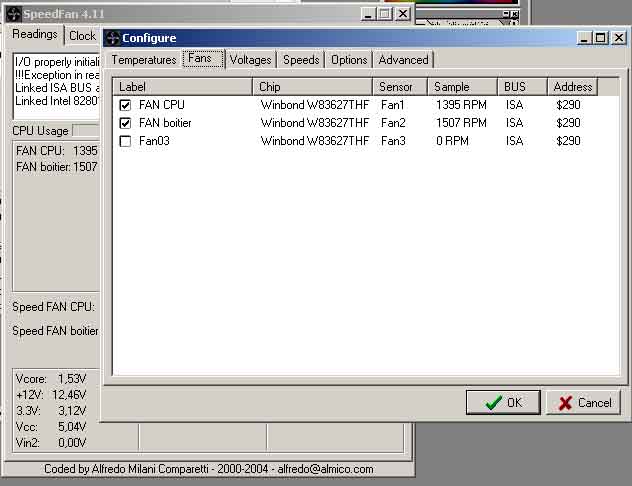The width and height of the screenshot is (632, 486).
Task: Click the 3.3V 3,12V reading
Action: click(x=51, y=411)
